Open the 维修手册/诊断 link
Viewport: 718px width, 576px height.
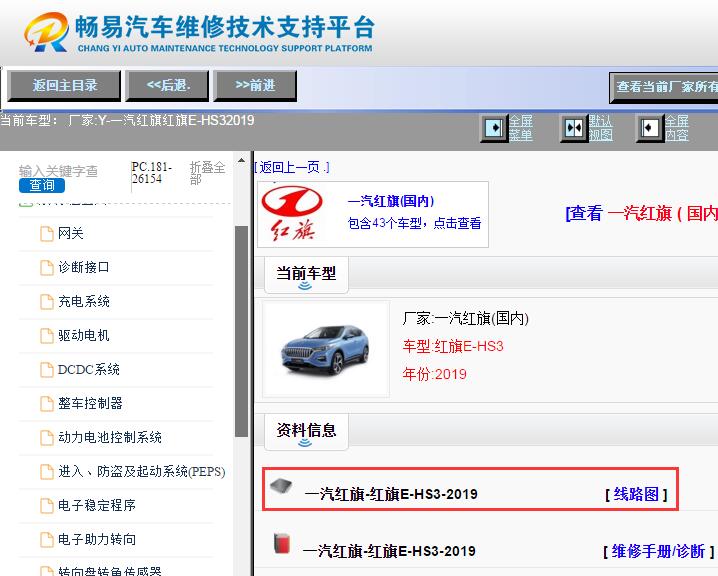point(658,551)
